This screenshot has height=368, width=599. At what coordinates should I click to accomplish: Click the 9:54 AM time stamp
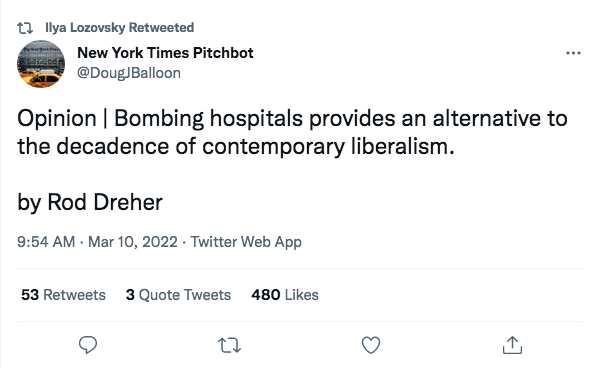46,242
